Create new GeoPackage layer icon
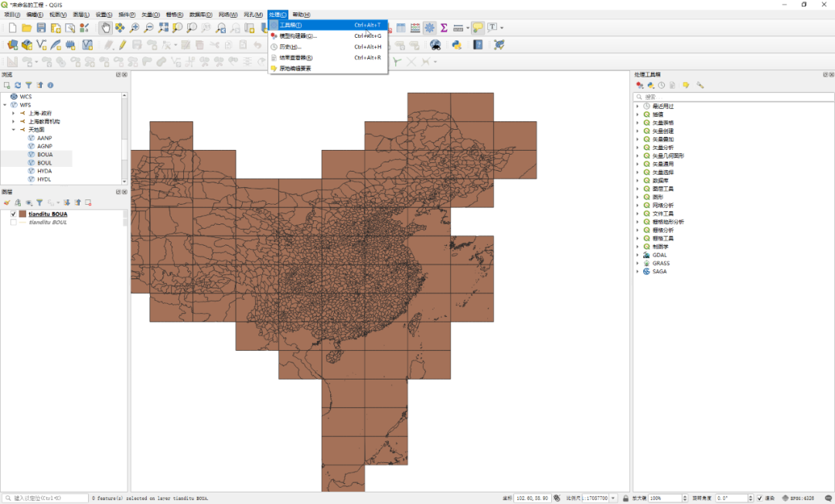835x504 pixels. tap(26, 45)
